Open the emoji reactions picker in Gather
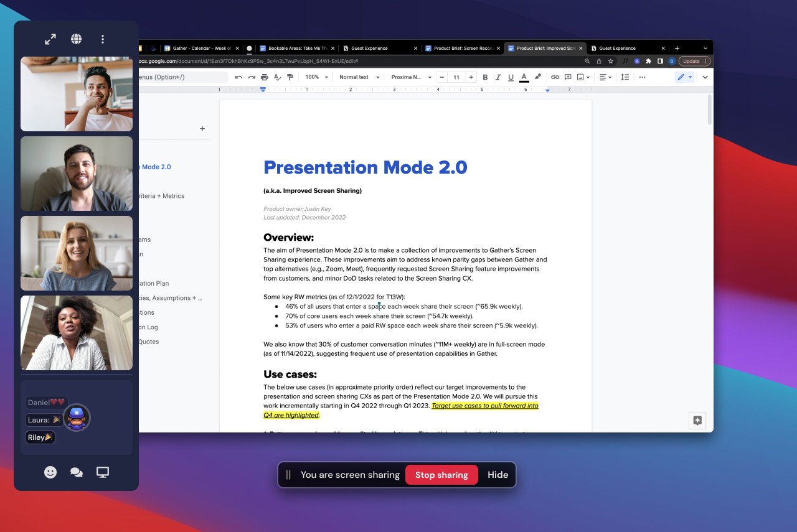This screenshot has width=797, height=532. click(x=50, y=472)
